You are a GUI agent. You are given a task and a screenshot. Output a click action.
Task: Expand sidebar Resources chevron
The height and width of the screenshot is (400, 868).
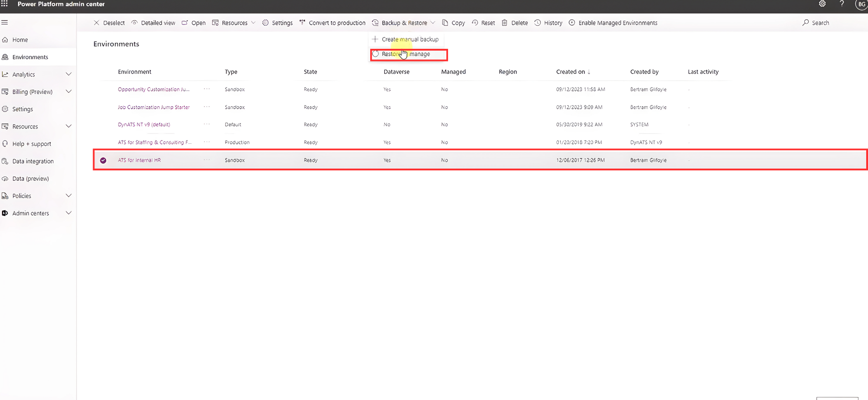pos(69,126)
